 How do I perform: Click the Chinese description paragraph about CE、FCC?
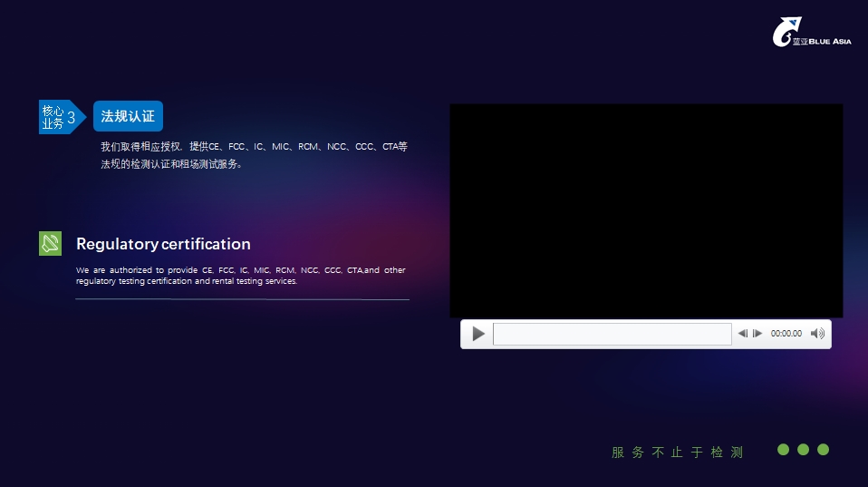point(254,155)
